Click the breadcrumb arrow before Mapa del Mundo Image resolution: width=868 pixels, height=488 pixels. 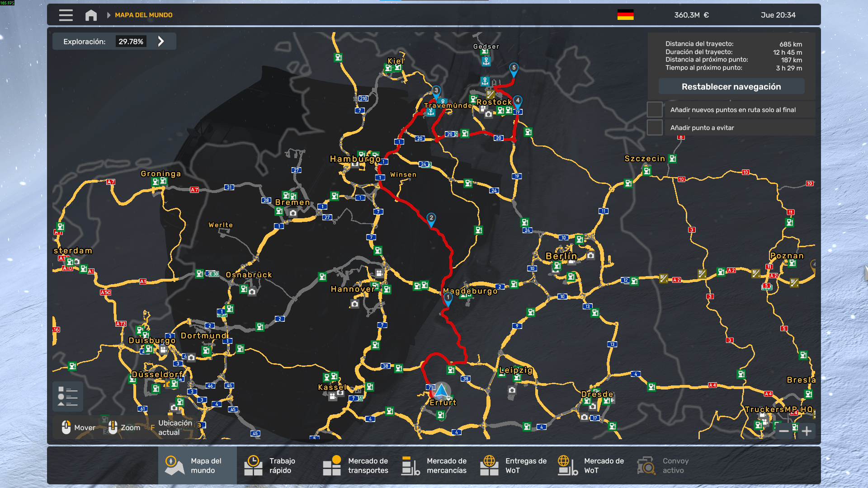108,15
